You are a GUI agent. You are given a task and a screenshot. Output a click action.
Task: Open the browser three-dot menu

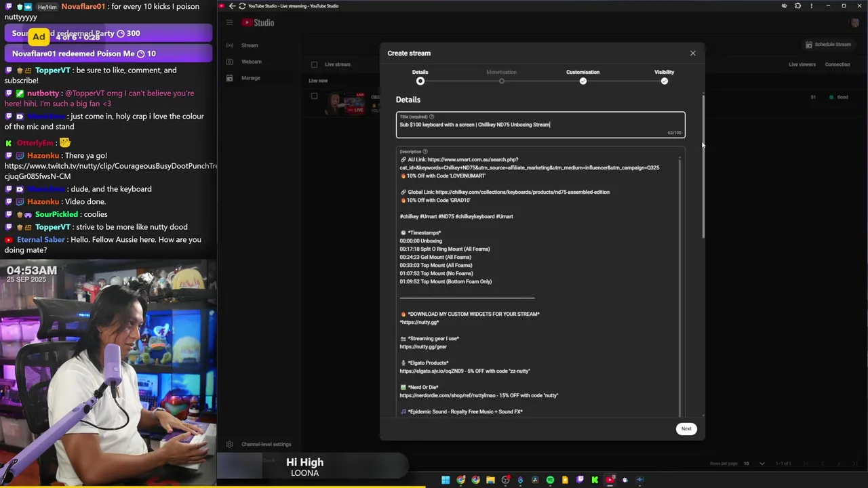pyautogui.click(x=811, y=6)
